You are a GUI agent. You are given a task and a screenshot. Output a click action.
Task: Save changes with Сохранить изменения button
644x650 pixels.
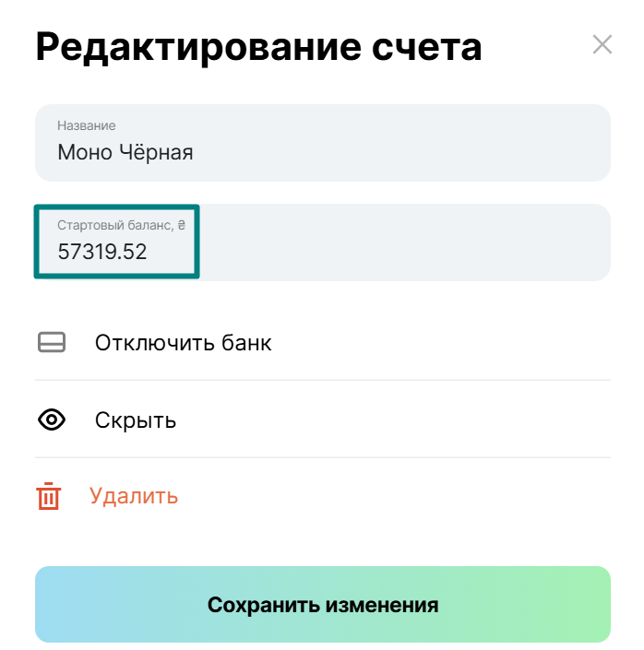[322, 605]
